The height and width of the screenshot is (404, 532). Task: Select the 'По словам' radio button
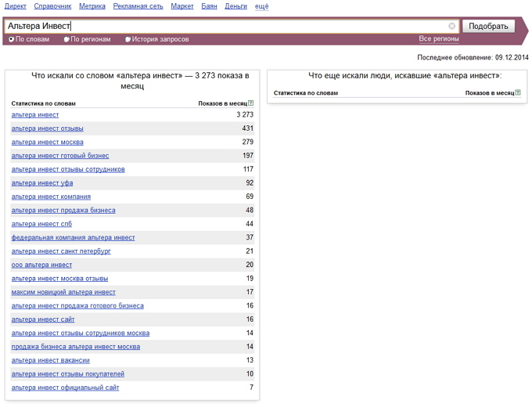pyautogui.click(x=11, y=39)
